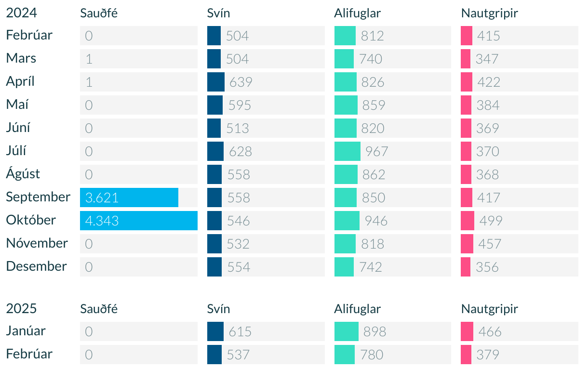Click the 2024 Nautgripir column header
The height and width of the screenshot is (369, 588).
490,13
